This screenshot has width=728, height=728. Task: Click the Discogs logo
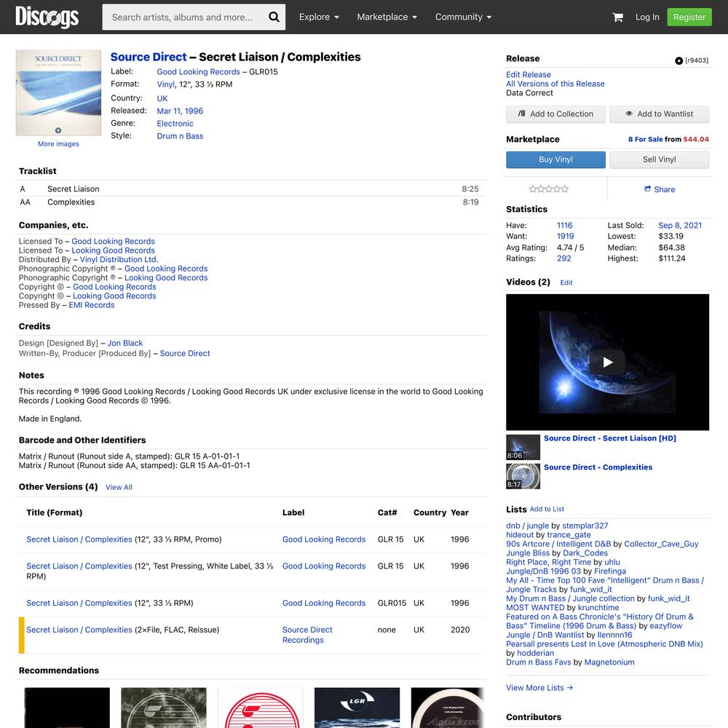pyautogui.click(x=47, y=17)
